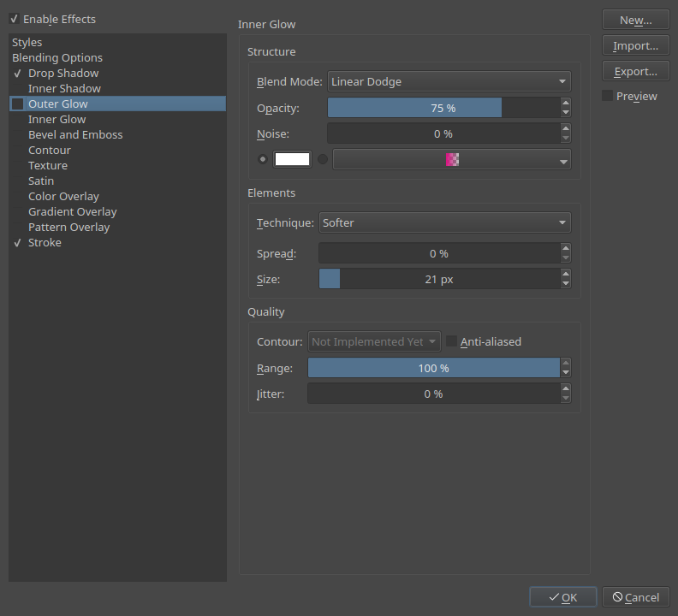Screen dimensions: 678x616
Task: Decrease the Size value with down arrow
Action: (x=566, y=284)
